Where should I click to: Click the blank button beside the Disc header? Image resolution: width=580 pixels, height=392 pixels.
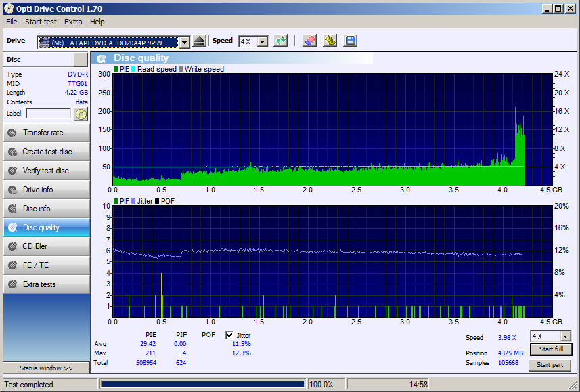(81, 59)
